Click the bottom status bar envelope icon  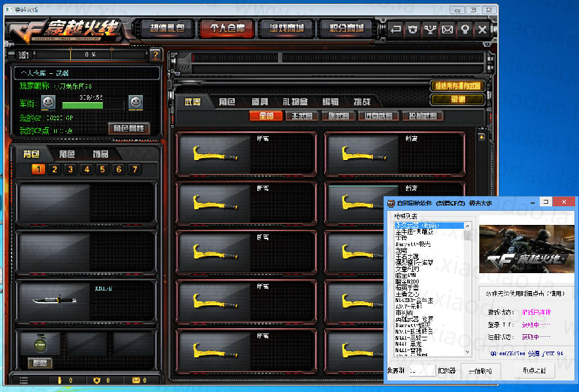tap(136, 380)
